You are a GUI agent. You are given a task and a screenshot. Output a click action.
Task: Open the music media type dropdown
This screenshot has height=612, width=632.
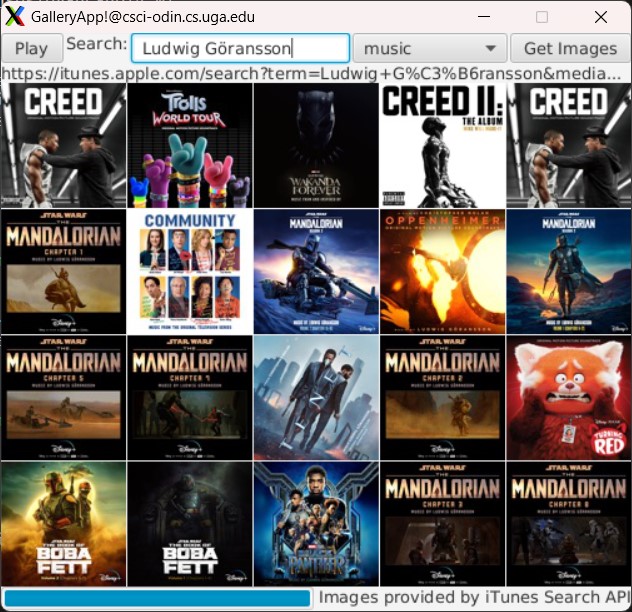point(430,48)
